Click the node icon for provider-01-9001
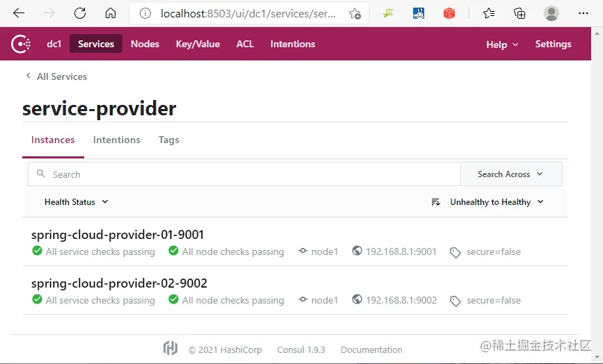This screenshot has width=603, height=364. (303, 251)
